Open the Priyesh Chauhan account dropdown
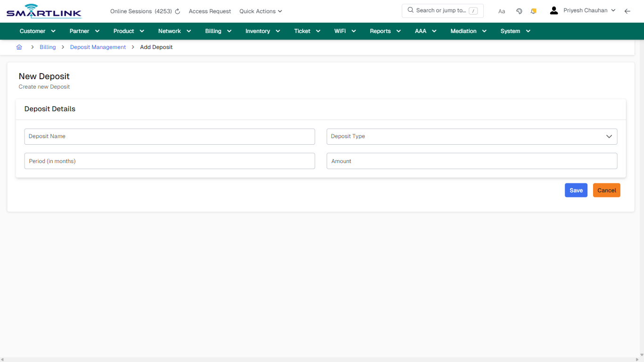Screen dimensions: 644x362 pyautogui.click(x=587, y=10)
